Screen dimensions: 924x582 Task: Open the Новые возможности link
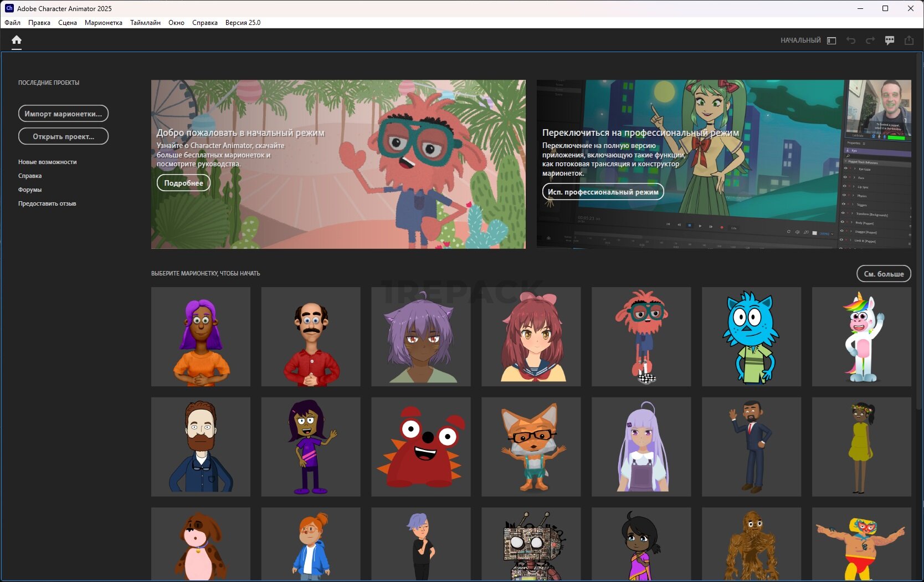[x=48, y=162]
